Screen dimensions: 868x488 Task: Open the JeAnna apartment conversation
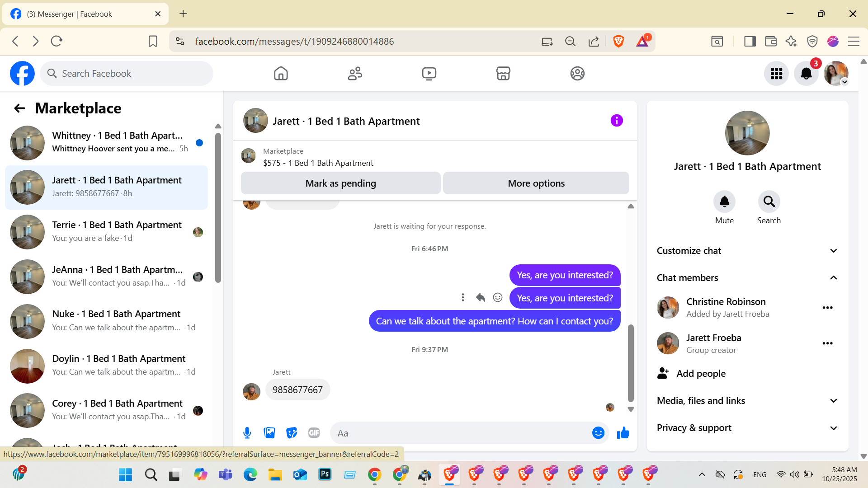(x=107, y=277)
